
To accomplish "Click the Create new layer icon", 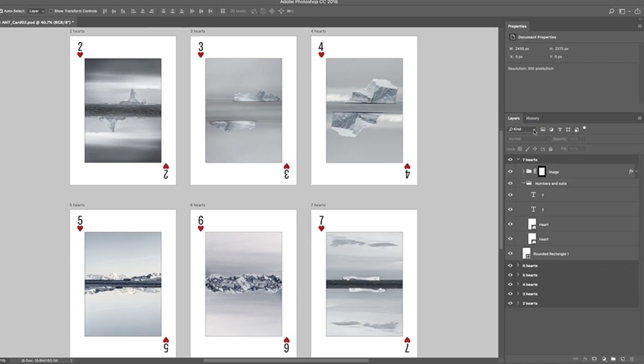I will pyautogui.click(x=622, y=359).
